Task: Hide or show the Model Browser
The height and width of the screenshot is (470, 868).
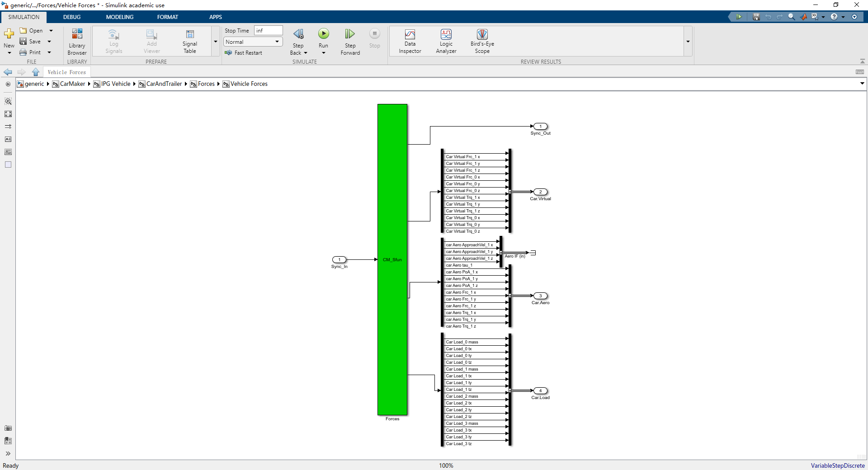Action: [8, 84]
